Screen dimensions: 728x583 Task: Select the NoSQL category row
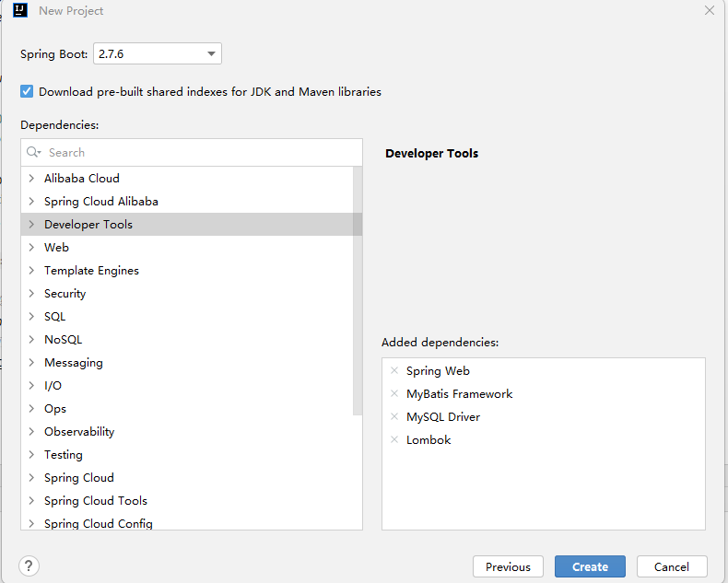pyautogui.click(x=187, y=339)
